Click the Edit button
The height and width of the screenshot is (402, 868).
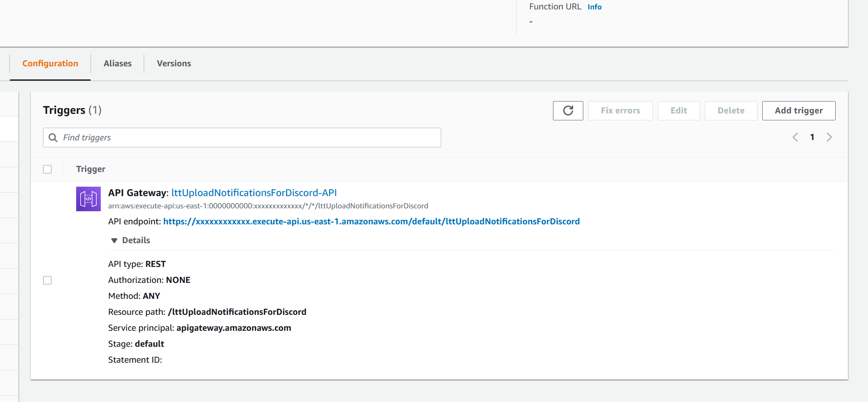[x=679, y=111]
